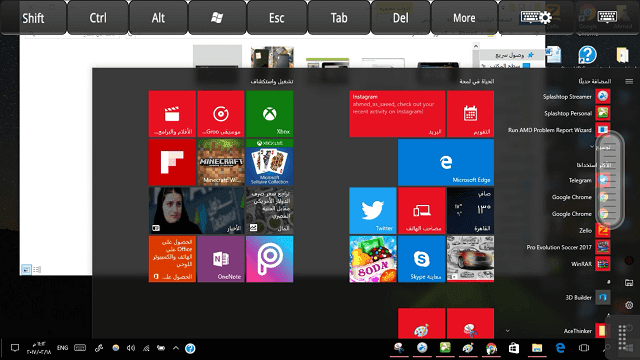The image size is (640, 360).
Task: Open Microsoft Solitaire Collection tile
Action: click(x=269, y=162)
